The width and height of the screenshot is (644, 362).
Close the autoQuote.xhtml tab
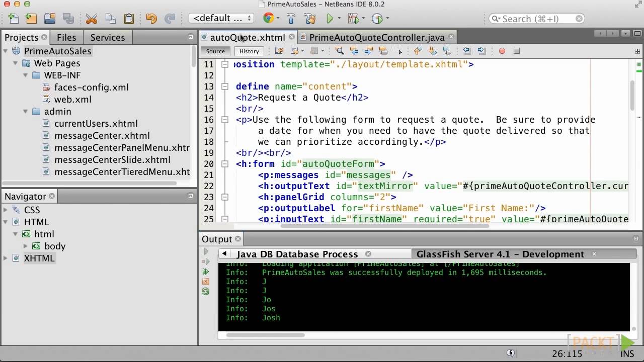click(292, 37)
